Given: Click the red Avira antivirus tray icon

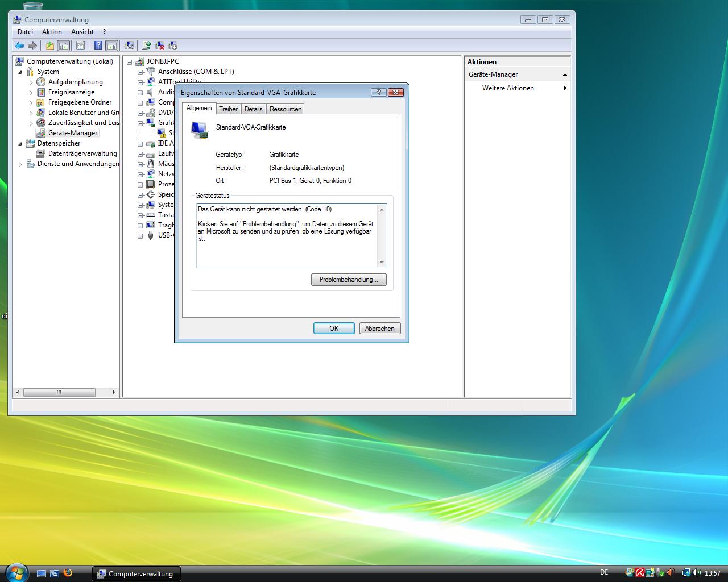Looking at the screenshot, I should tap(640, 573).
